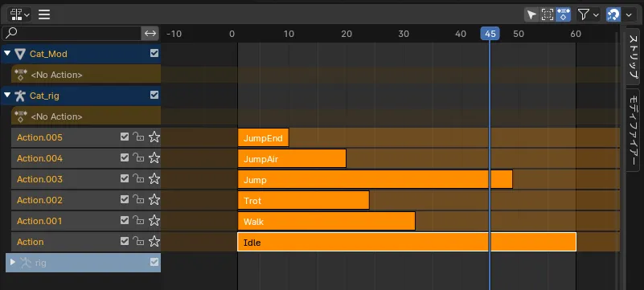Lock the Action track
The width and height of the screenshot is (644, 290).
(138, 241)
